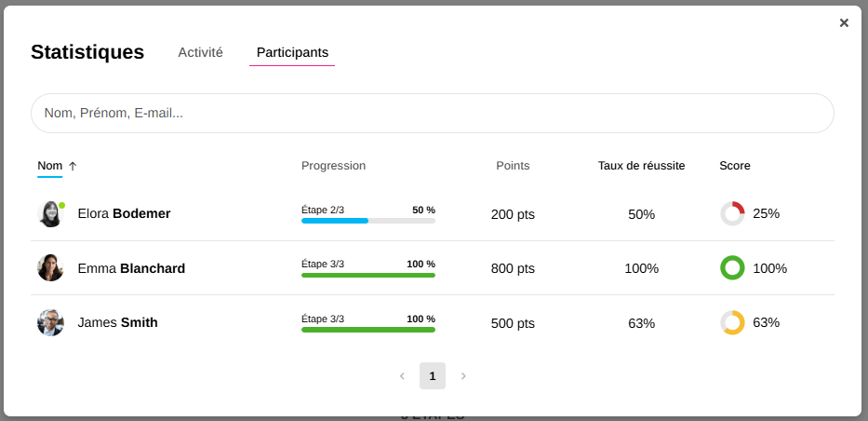Click Elora Bodemer's blue progress bar
Image resolution: width=868 pixels, height=421 pixels.
click(335, 221)
